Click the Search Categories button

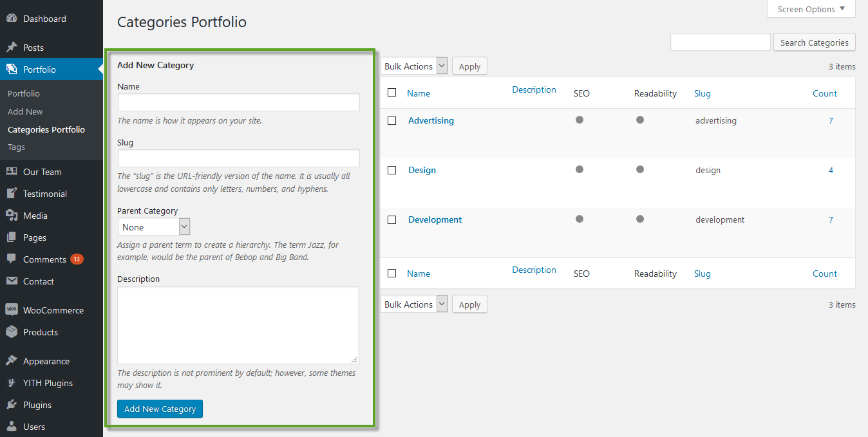pos(814,42)
